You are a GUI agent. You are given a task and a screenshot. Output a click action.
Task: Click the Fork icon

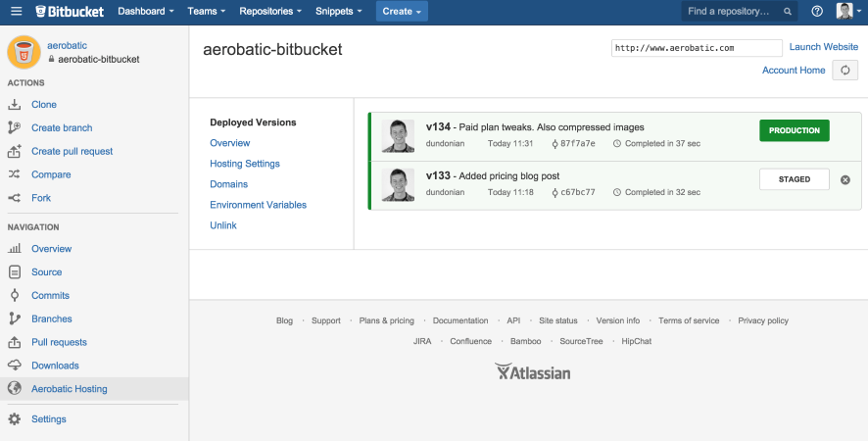(x=15, y=198)
